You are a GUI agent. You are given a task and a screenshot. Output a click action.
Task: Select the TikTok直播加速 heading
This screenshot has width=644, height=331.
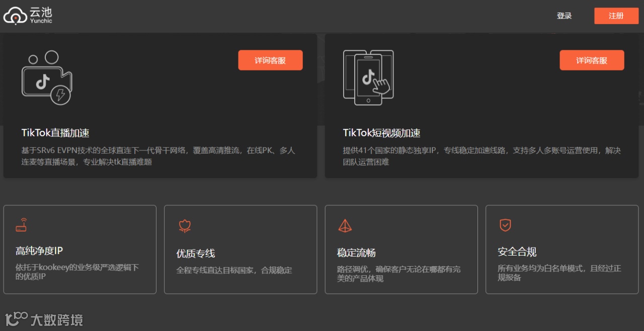coord(55,133)
